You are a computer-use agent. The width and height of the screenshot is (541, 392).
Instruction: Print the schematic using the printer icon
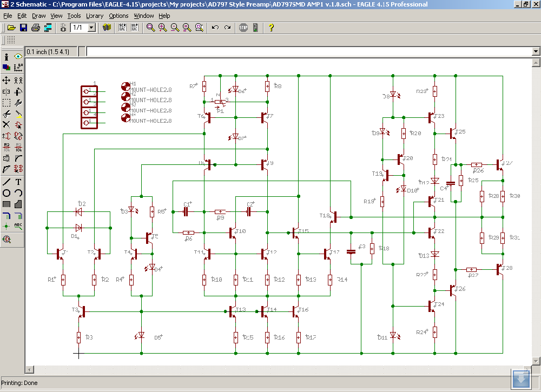pos(36,28)
